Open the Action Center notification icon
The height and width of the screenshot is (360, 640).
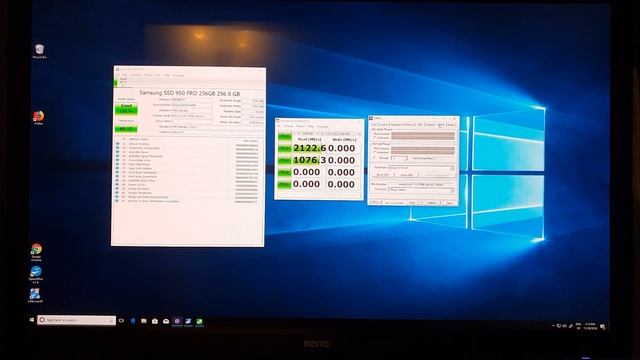(602, 327)
